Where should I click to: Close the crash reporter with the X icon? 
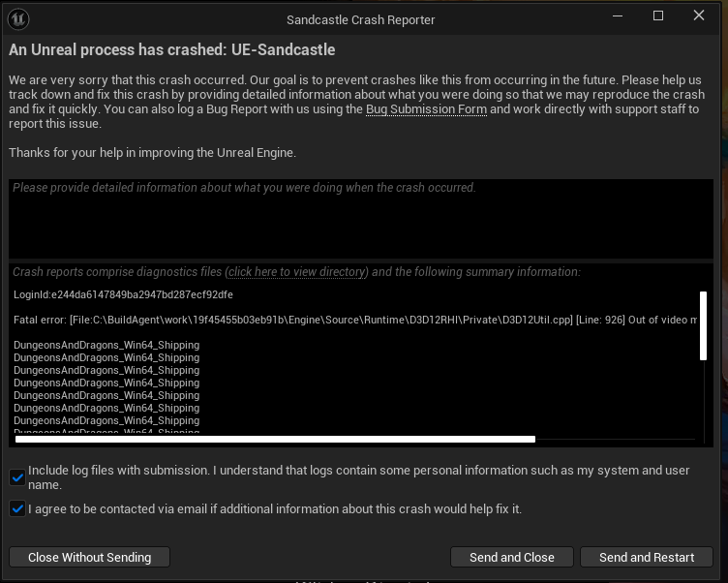coord(699,15)
